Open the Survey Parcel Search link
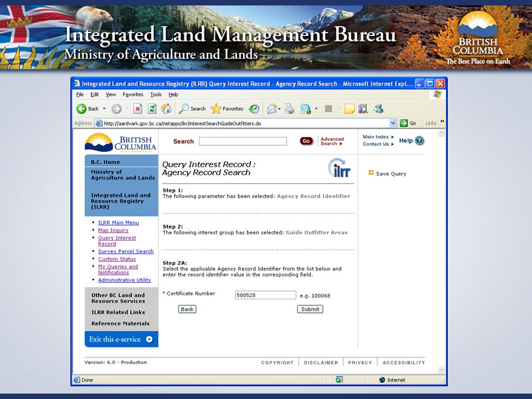Screen dimensions: 532x399 (x=126, y=251)
